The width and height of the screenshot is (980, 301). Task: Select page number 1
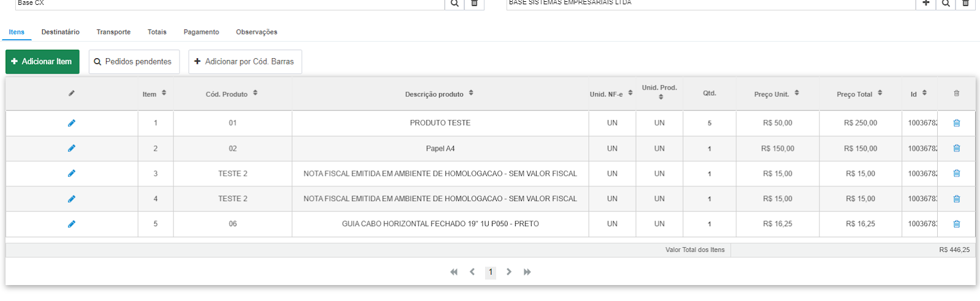click(491, 272)
